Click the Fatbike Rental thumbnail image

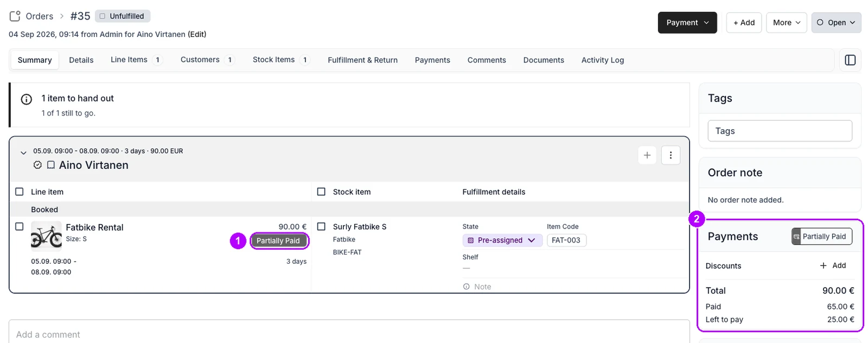pyautogui.click(x=46, y=236)
